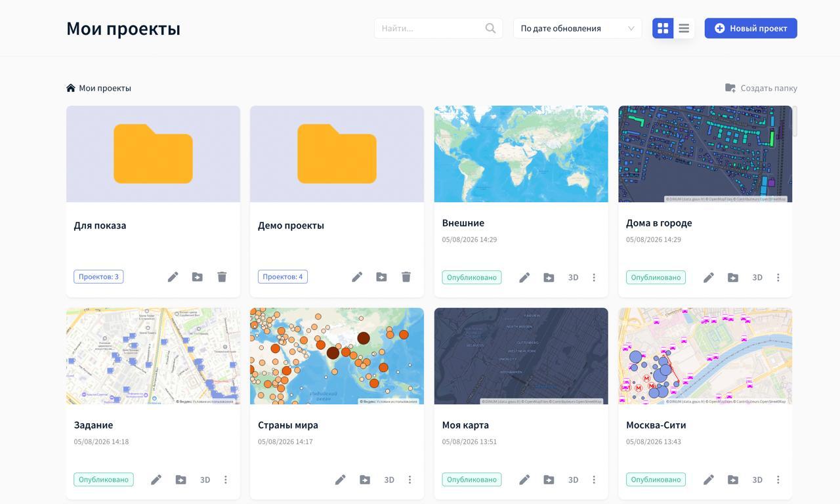Open the Дома в городе map thumbnail

705,154
